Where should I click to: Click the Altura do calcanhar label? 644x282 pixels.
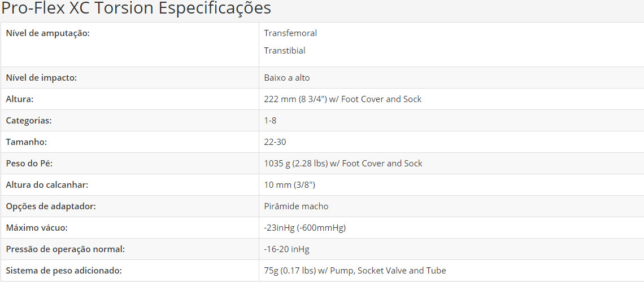(x=47, y=185)
